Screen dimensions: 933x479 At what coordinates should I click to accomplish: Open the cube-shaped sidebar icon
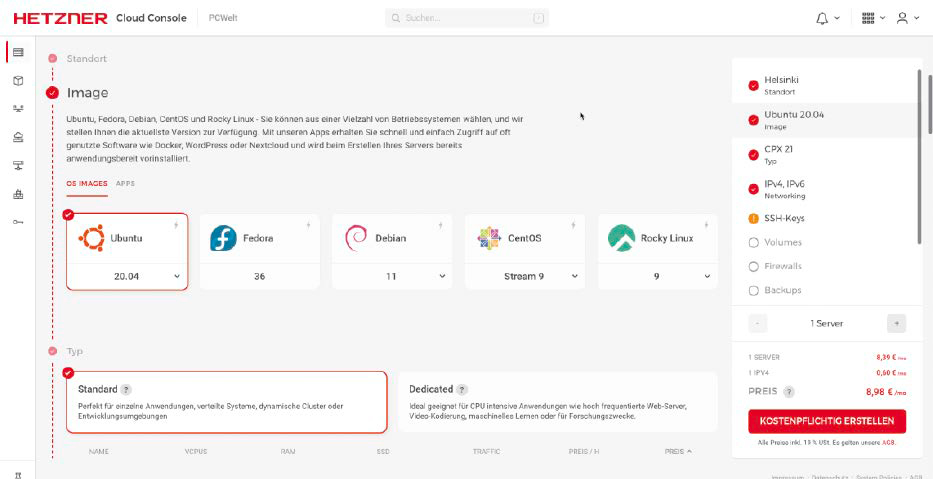pyautogui.click(x=18, y=80)
